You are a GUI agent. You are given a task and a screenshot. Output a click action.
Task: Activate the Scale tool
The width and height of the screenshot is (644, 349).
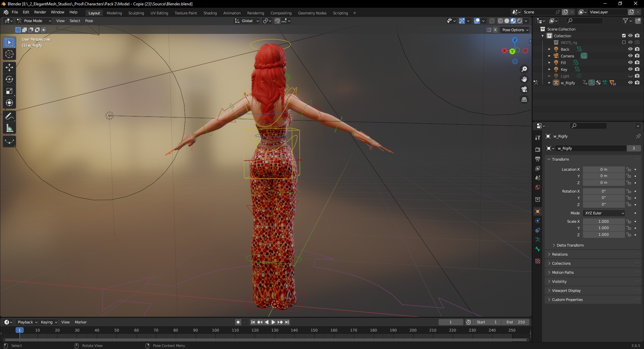[9, 91]
